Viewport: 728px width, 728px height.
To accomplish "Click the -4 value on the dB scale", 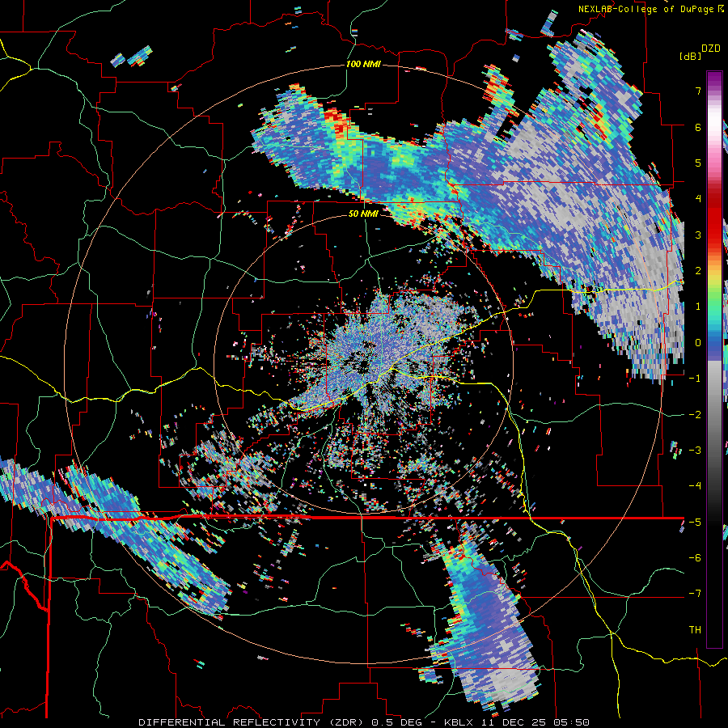I will [x=695, y=486].
